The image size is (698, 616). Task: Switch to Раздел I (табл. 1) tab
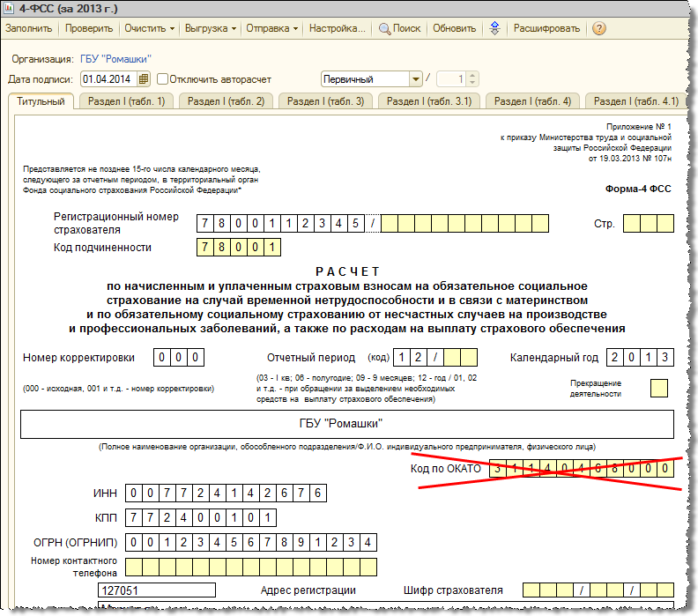pyautogui.click(x=126, y=101)
